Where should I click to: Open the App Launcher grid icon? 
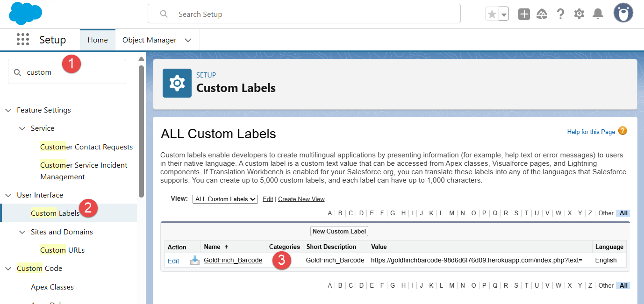click(23, 40)
